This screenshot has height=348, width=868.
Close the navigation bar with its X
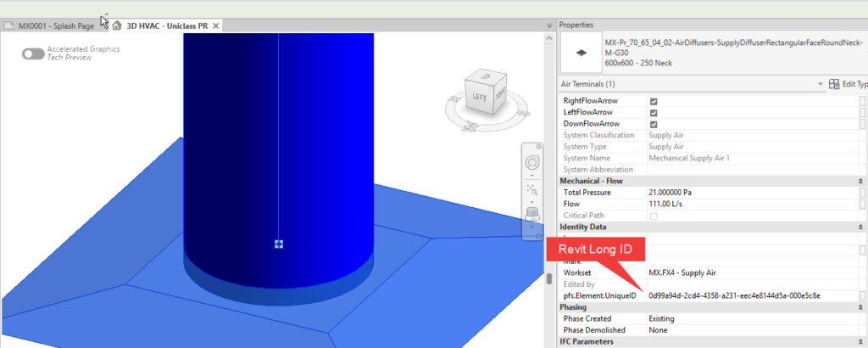pyautogui.click(x=539, y=146)
